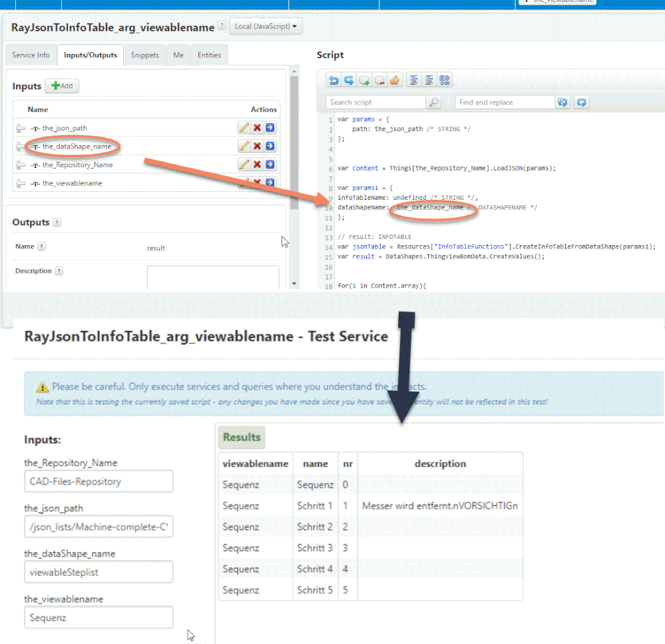665x644 pixels.
Task: Click the inputs panel scroll down arrow
Action: pos(294,284)
